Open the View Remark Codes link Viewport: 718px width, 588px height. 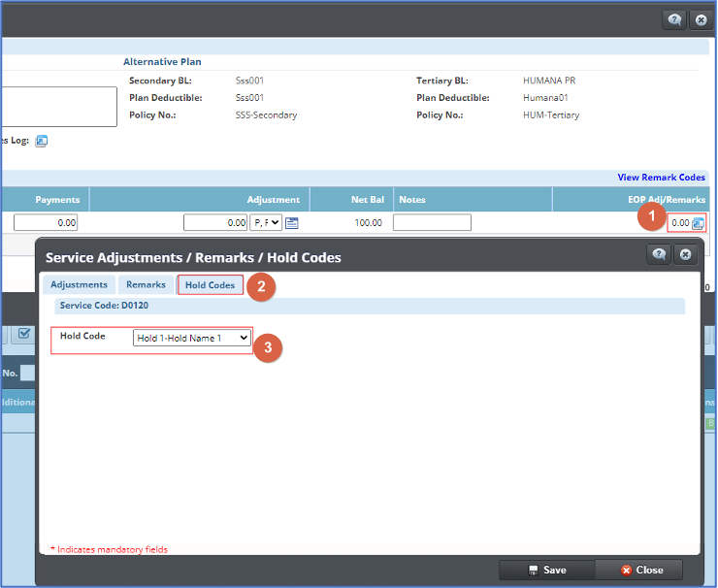coord(661,178)
